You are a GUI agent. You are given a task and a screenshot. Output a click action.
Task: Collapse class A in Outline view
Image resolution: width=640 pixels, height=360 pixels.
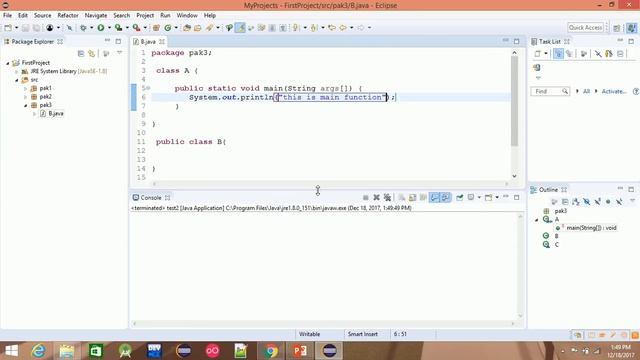click(x=537, y=220)
